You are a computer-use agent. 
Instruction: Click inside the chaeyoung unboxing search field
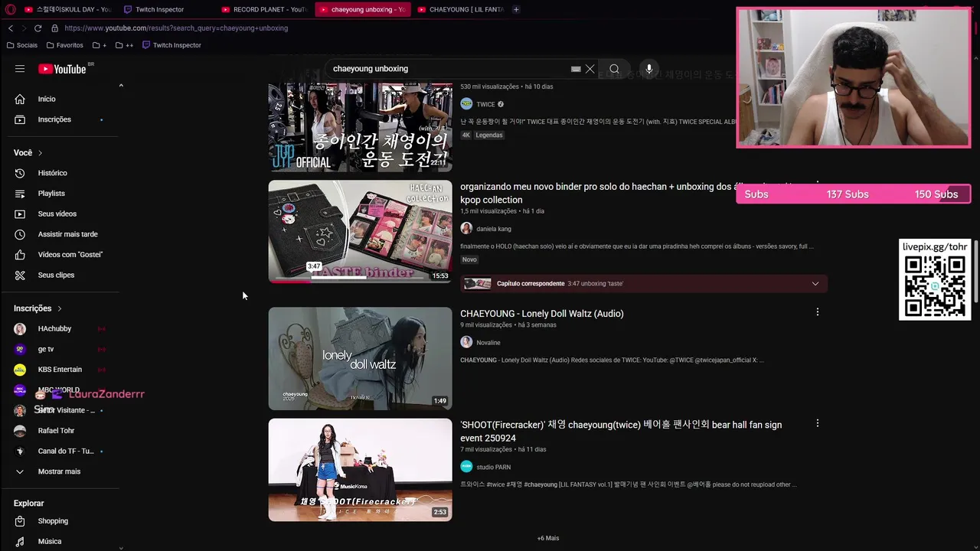(x=448, y=69)
